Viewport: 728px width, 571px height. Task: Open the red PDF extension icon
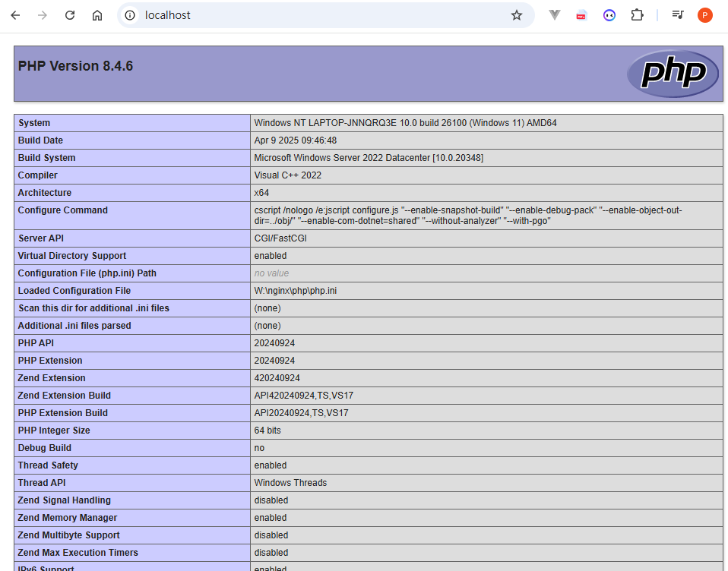pos(581,15)
